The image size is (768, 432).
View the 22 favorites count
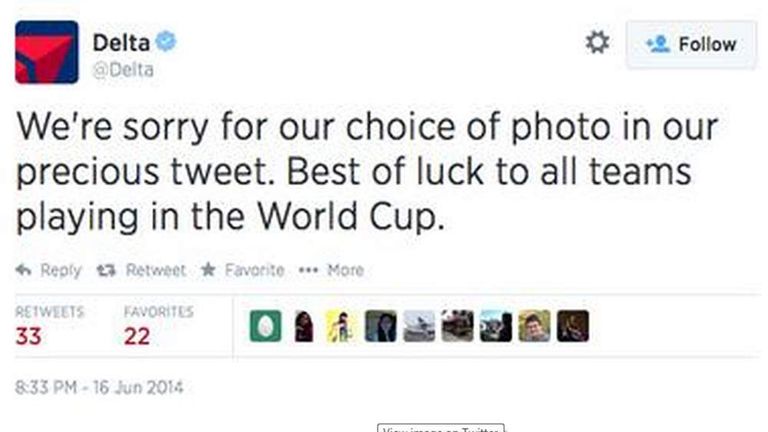click(x=136, y=336)
